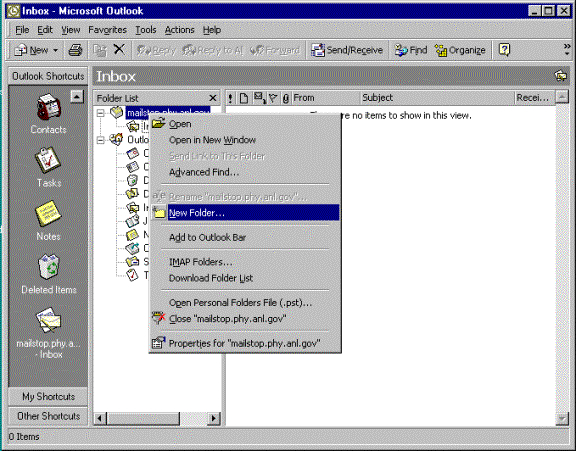
Task: Click the Help question mark icon
Action: click(x=504, y=50)
